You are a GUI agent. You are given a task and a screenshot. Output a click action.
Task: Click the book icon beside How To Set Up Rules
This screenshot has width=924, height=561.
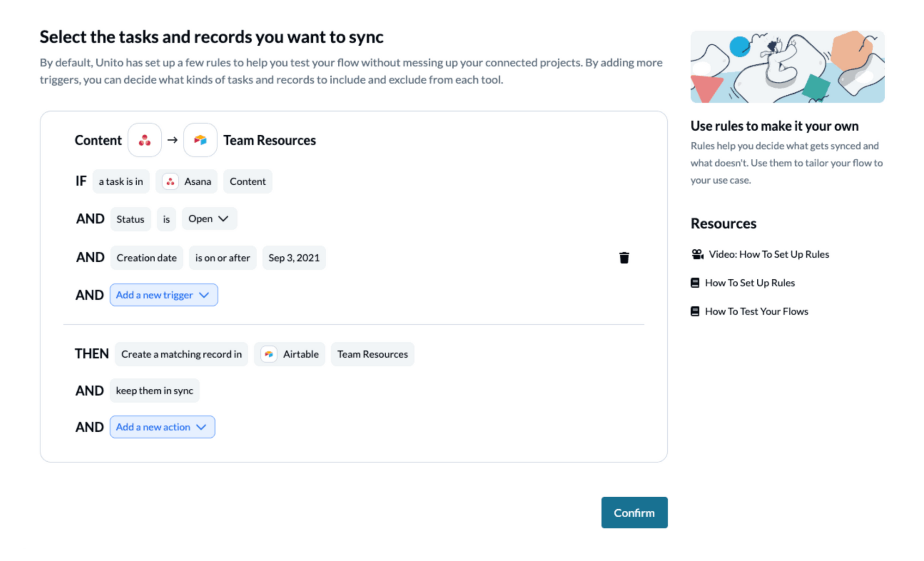(x=695, y=283)
